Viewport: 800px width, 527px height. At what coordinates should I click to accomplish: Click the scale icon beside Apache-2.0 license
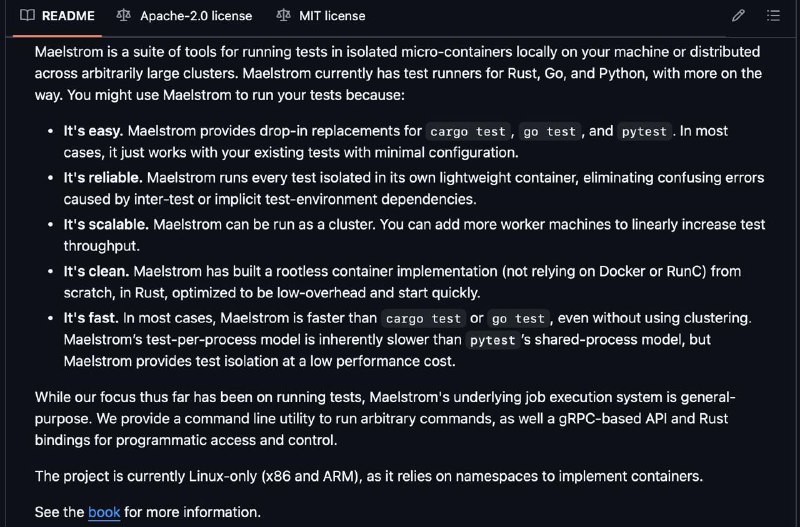(123, 15)
